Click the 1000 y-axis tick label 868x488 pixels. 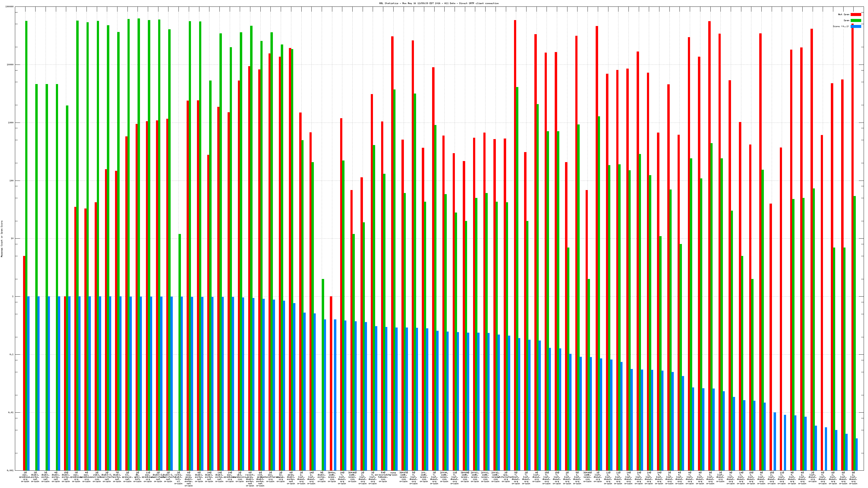pos(11,123)
